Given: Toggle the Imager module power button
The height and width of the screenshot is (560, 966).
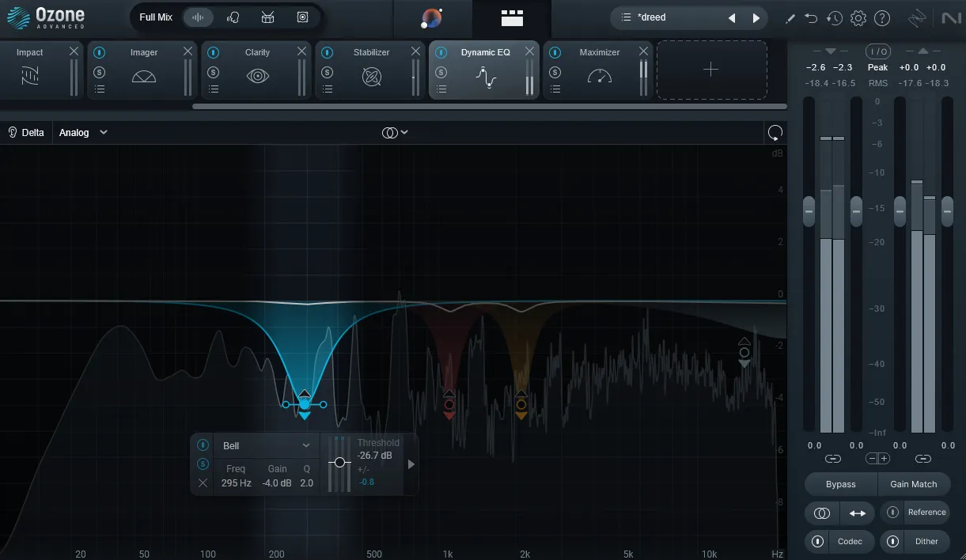Looking at the screenshot, I should (100, 53).
